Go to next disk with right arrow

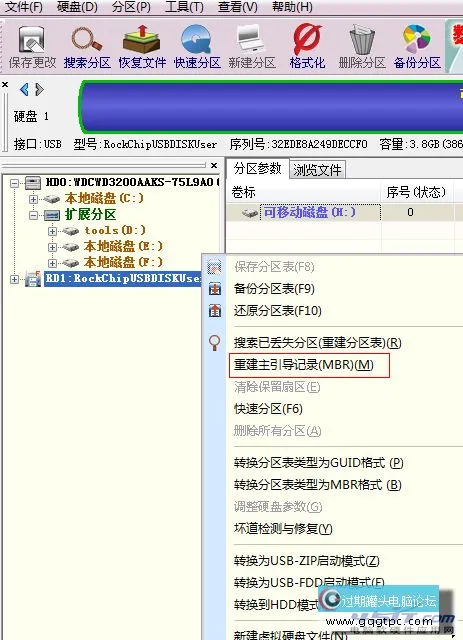39,89
